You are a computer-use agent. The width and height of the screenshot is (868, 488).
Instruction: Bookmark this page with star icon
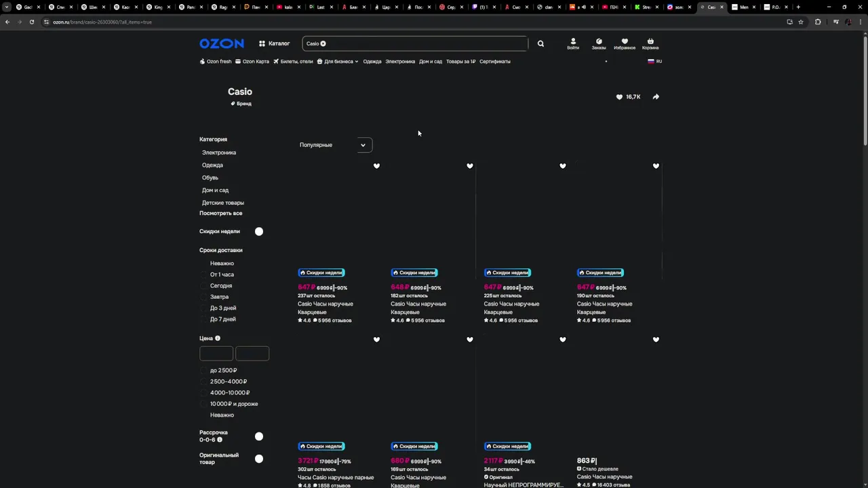(x=801, y=22)
